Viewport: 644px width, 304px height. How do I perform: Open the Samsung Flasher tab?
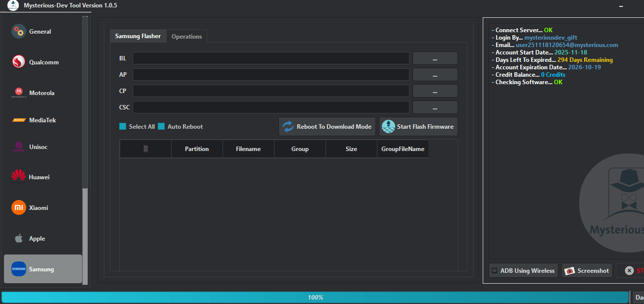[138, 36]
